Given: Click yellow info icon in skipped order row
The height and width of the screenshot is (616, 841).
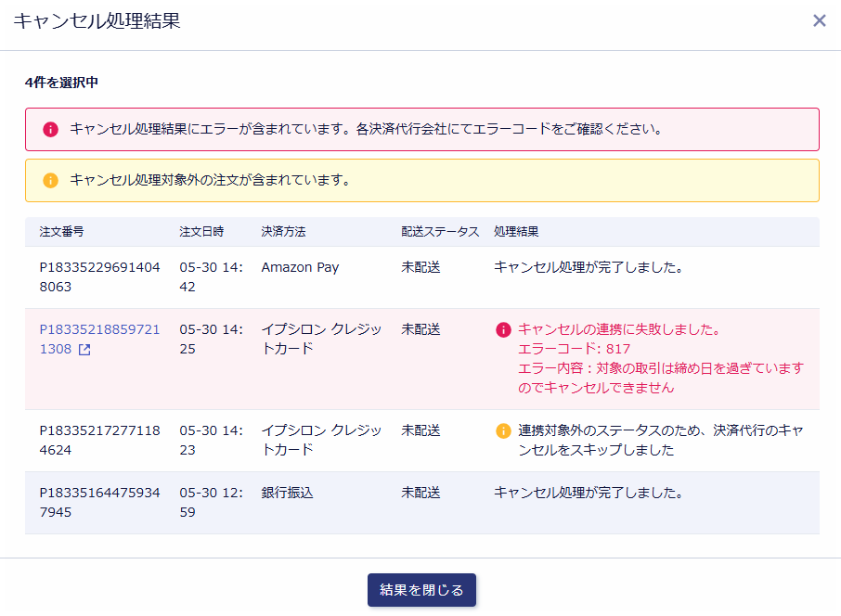Looking at the screenshot, I should point(503,430).
